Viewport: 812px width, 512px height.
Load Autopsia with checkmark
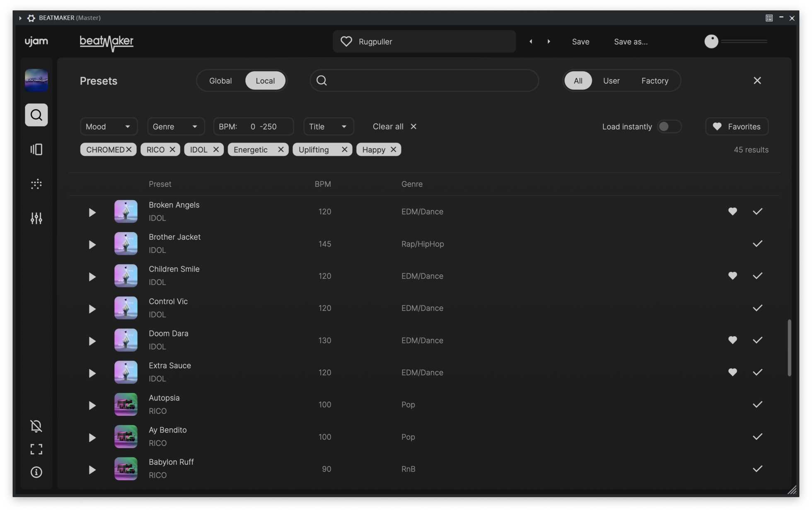(757, 404)
